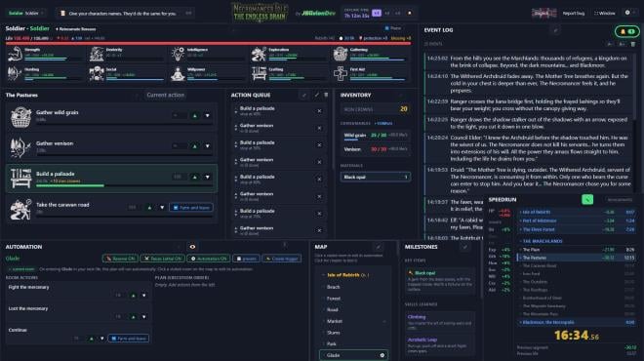Click the Exploration stat icon
The image size is (644, 361).
click(260, 54)
